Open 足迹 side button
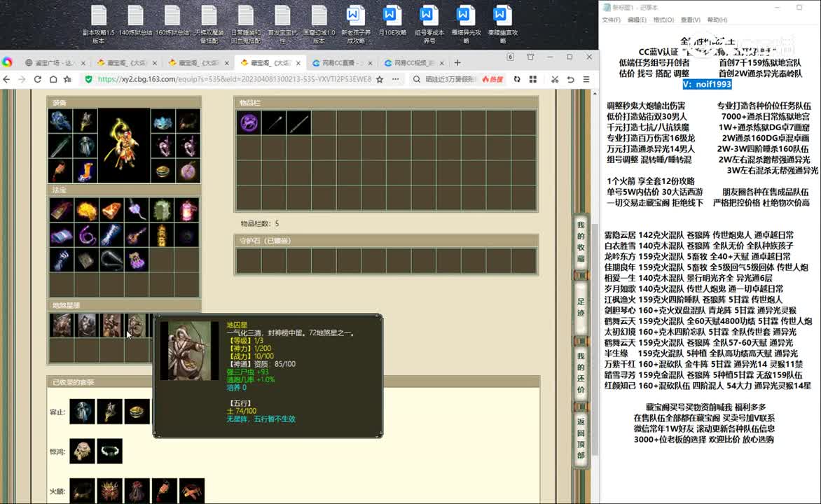821x504 pixels. tap(581, 307)
